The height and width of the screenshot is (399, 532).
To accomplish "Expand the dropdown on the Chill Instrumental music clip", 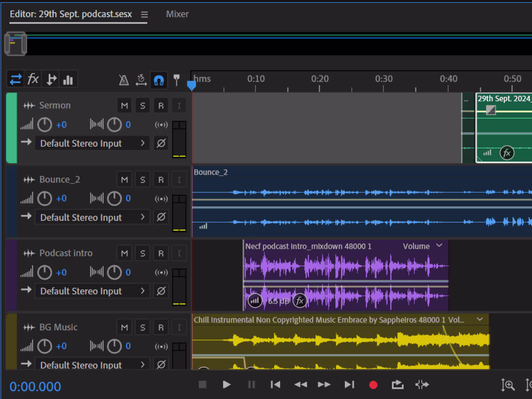I will (479, 319).
